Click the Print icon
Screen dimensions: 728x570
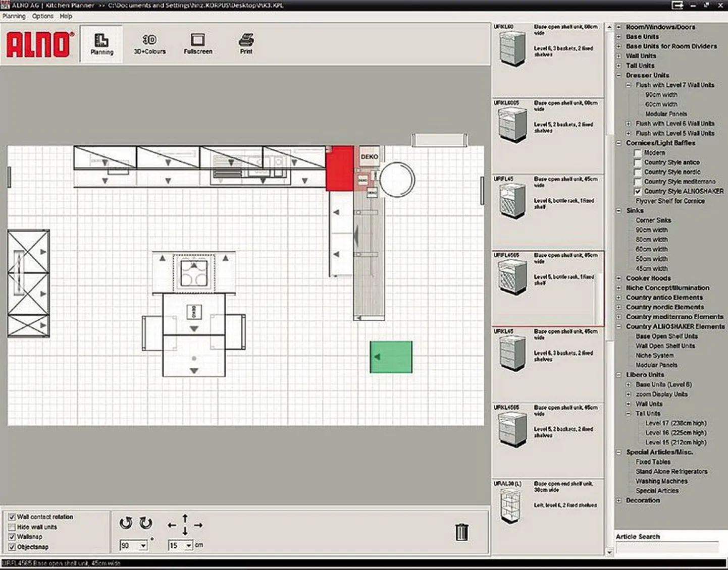pyautogui.click(x=246, y=44)
